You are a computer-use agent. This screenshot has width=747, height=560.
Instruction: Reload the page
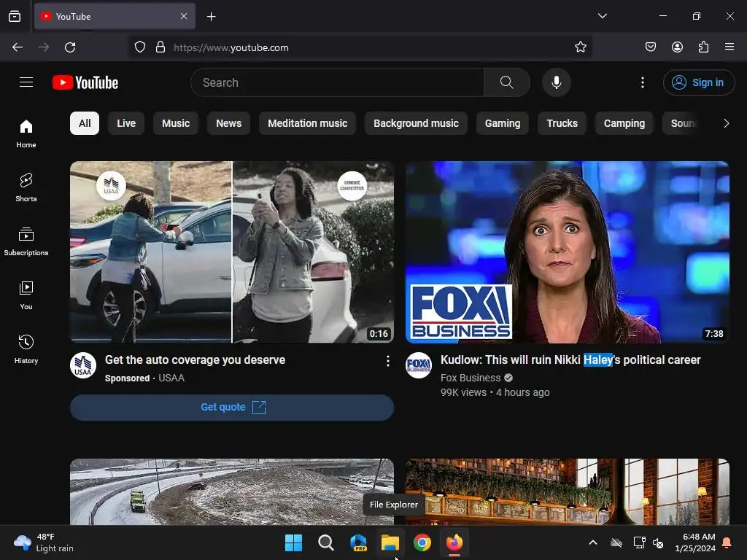point(70,47)
